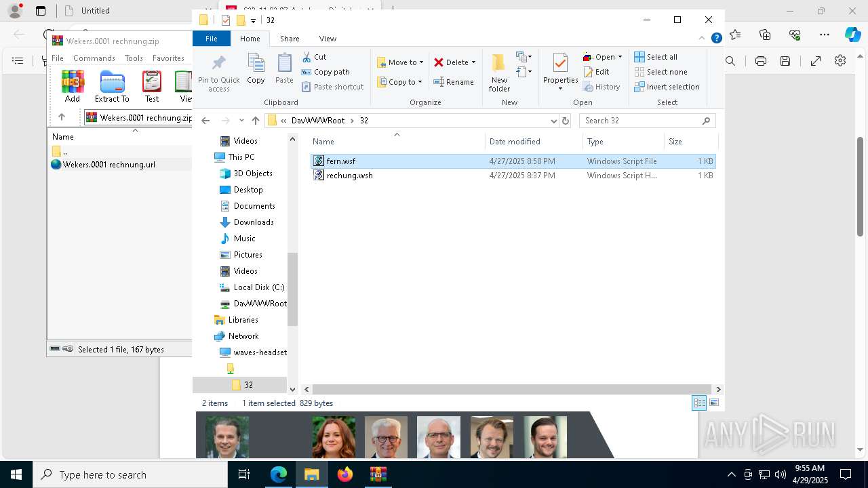The image size is (868, 488).
Task: Click the Copy ribbon icon
Action: (256, 68)
